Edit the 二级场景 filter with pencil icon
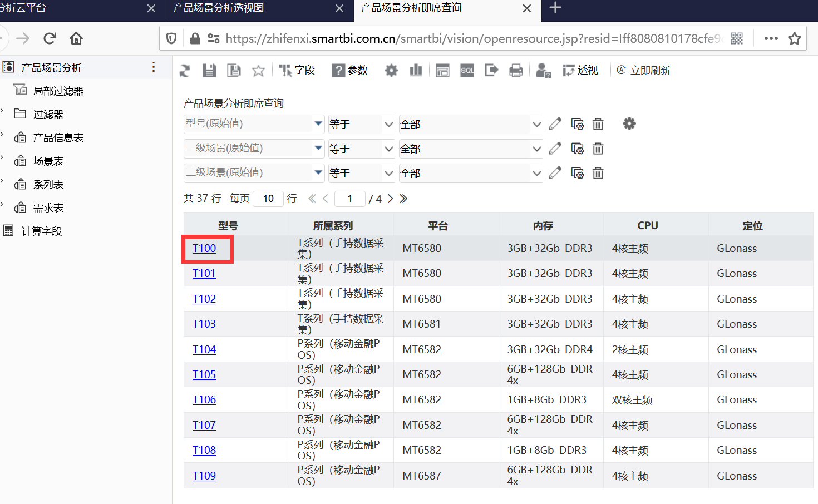 click(555, 173)
